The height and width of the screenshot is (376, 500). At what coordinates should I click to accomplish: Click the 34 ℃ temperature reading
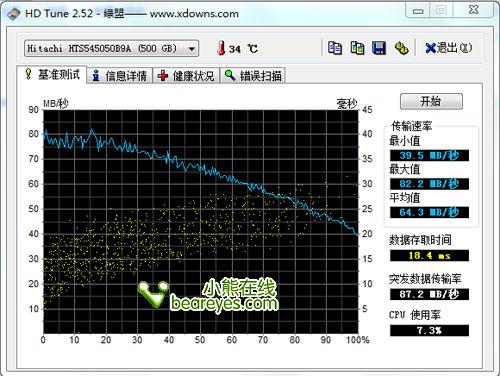click(x=243, y=49)
